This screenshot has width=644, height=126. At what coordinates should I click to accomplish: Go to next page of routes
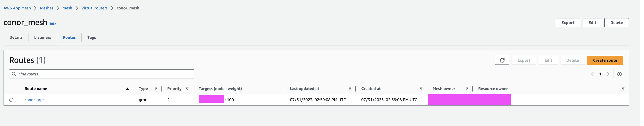608,74
